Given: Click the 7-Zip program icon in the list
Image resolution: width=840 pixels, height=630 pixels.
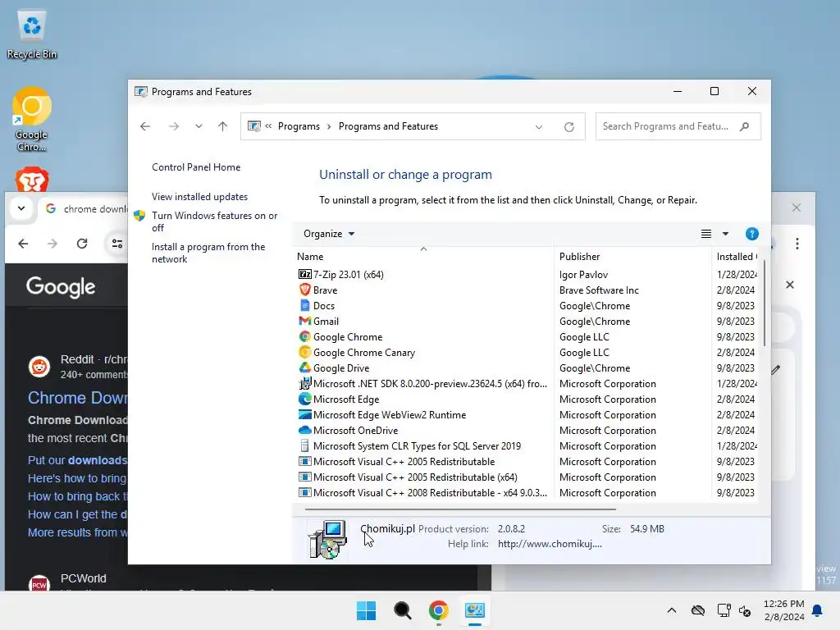Looking at the screenshot, I should pyautogui.click(x=304, y=274).
